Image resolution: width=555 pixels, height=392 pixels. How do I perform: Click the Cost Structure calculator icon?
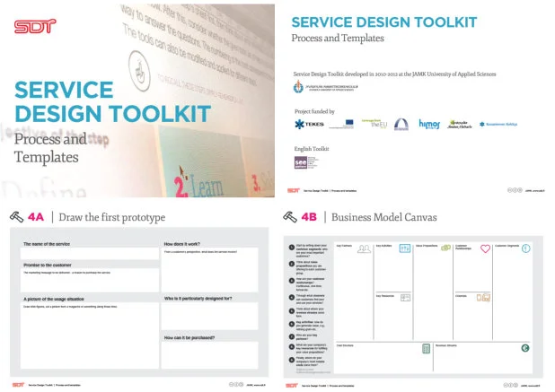(x=427, y=349)
